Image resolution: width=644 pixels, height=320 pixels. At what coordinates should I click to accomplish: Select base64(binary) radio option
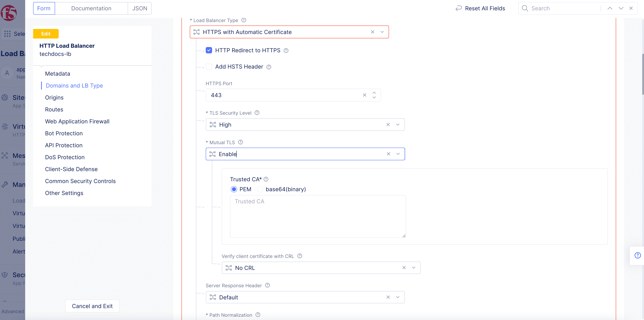260,189
